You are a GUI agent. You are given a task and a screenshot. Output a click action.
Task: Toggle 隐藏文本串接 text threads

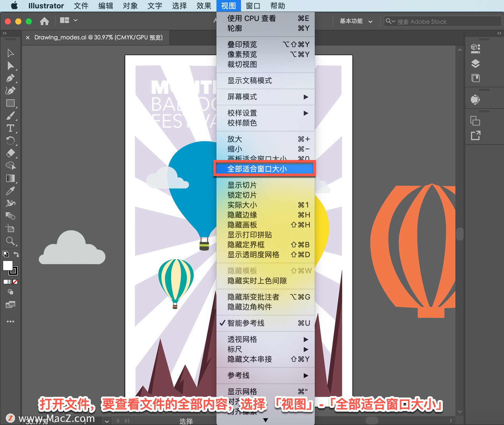tap(265, 359)
